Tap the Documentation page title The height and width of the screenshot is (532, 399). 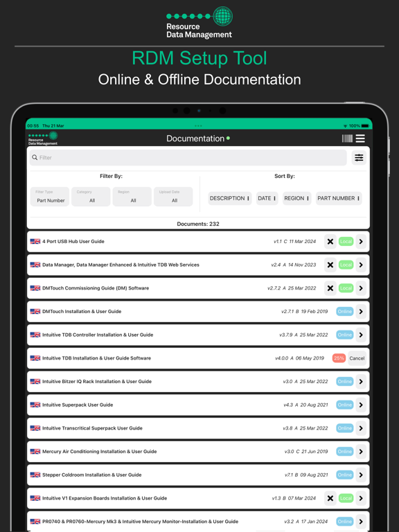pyautogui.click(x=195, y=139)
